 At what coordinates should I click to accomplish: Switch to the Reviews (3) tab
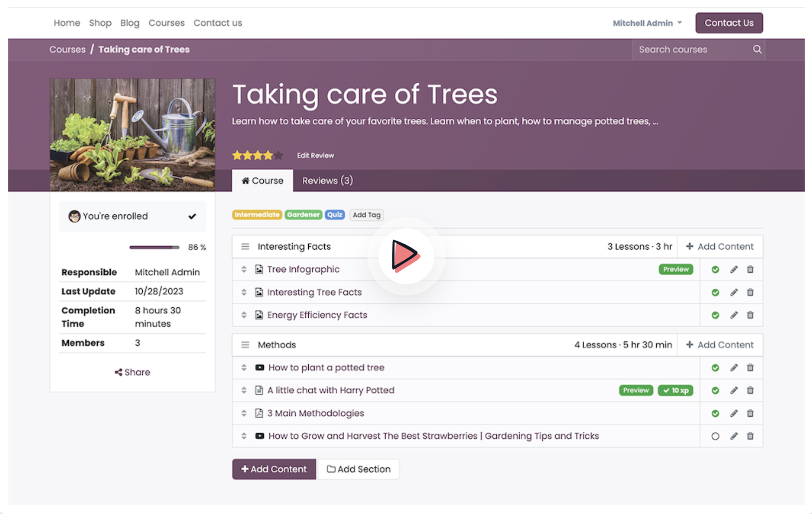coord(327,181)
